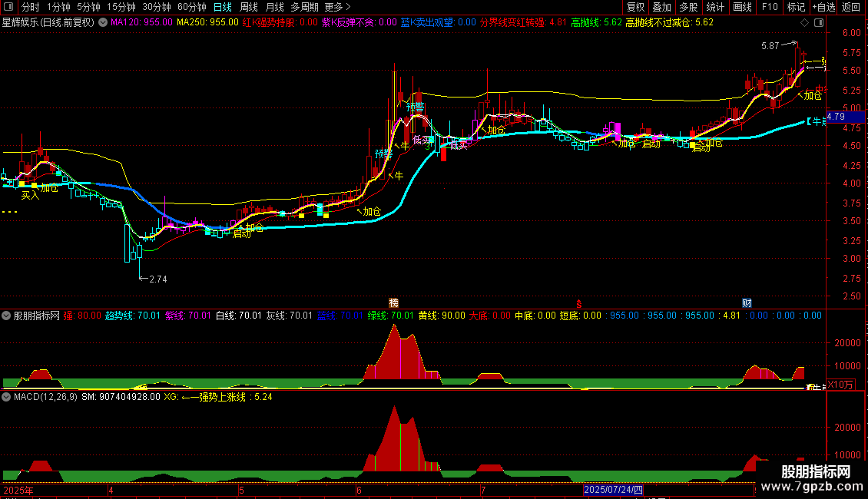
Task: Click the 强势上涨线 : 5.24 label
Action: (x=236, y=397)
